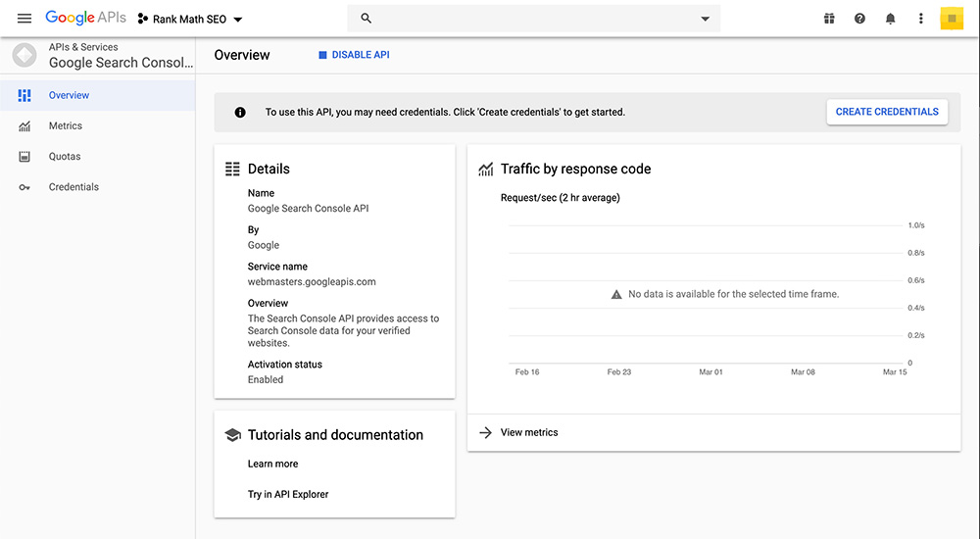Open the three-dot more options menu
This screenshot has height=539, width=980.
point(920,19)
